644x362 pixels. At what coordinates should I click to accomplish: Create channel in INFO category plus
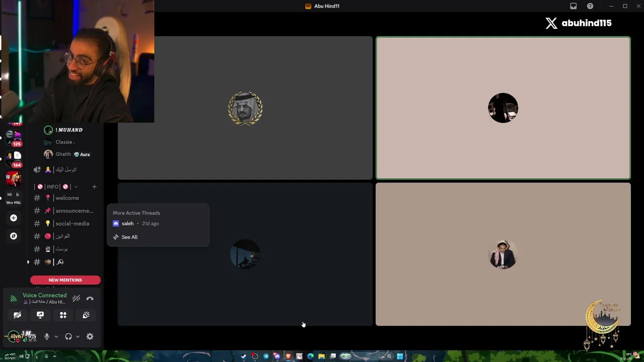(94, 187)
